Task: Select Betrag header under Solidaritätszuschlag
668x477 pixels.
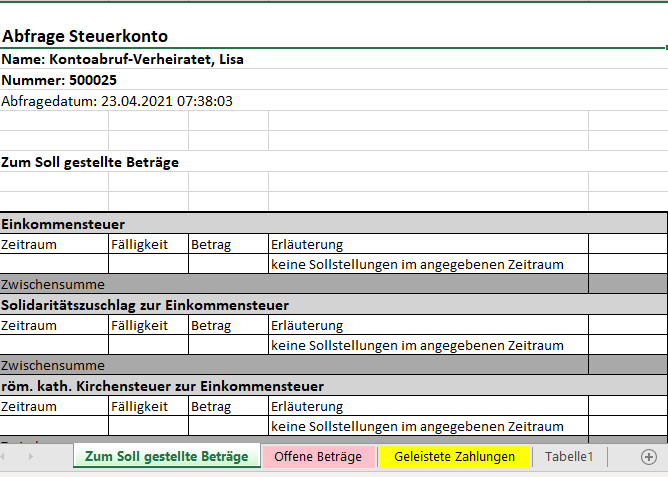Action: pos(228,325)
